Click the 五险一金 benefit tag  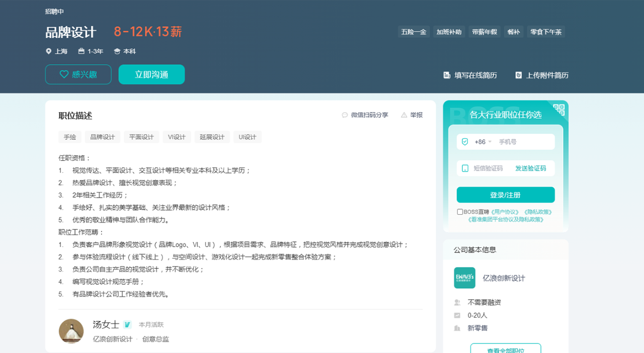tap(414, 32)
